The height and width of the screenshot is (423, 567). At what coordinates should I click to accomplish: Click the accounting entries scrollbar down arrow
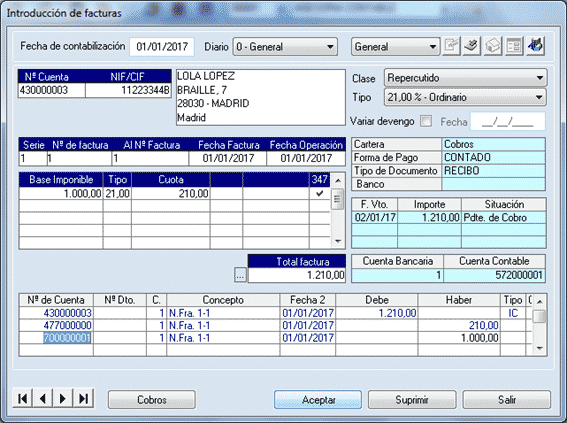point(540,348)
